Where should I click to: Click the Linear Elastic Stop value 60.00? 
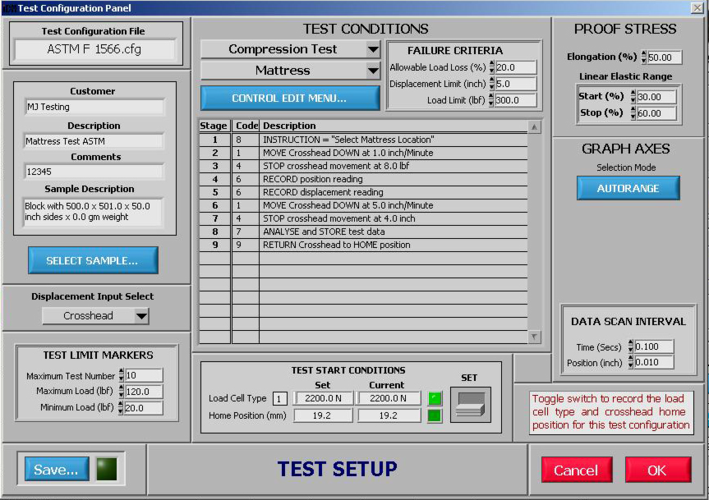(656, 113)
